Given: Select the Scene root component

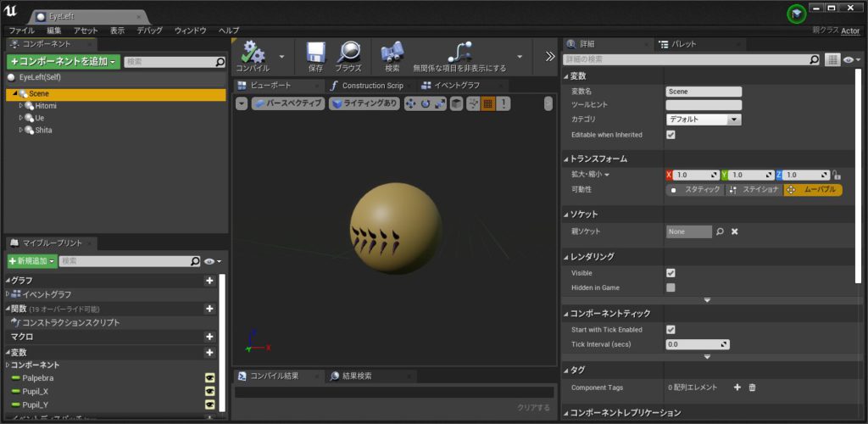Looking at the screenshot, I should 115,94.
